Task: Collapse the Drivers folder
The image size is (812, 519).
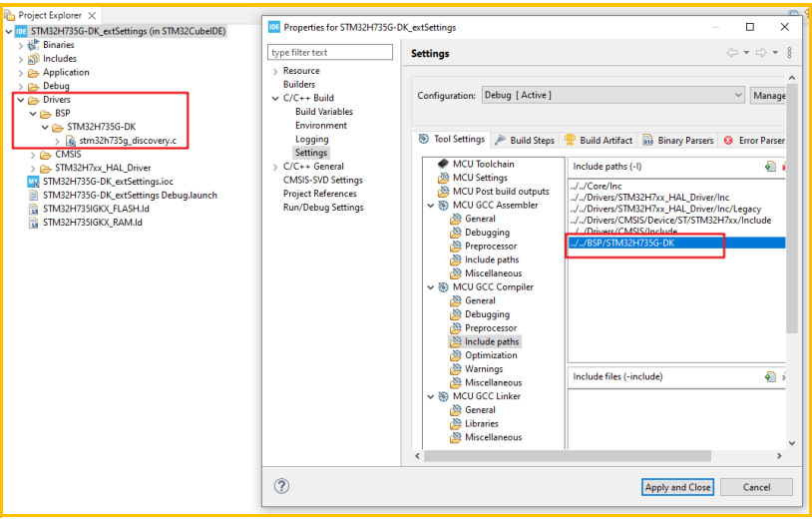Action: (21, 100)
